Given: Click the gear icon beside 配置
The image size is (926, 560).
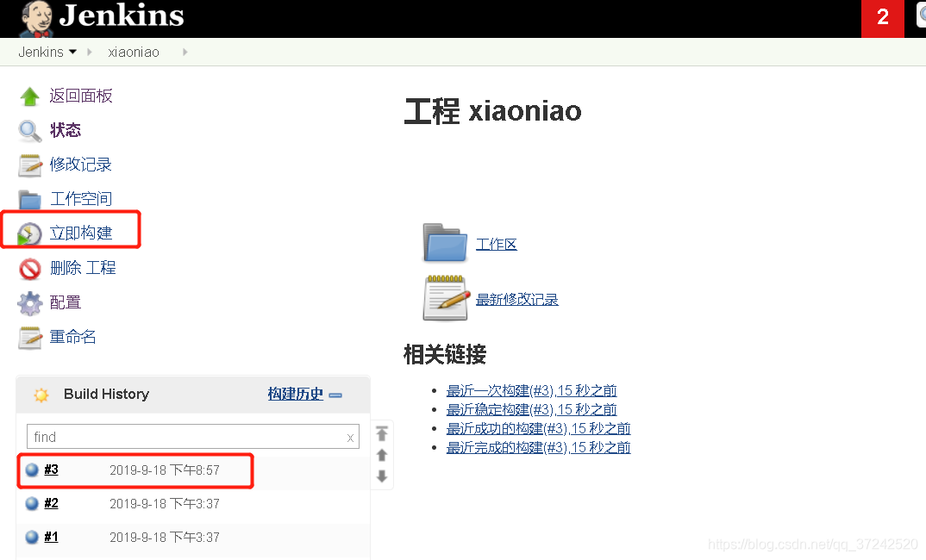Looking at the screenshot, I should (29, 303).
